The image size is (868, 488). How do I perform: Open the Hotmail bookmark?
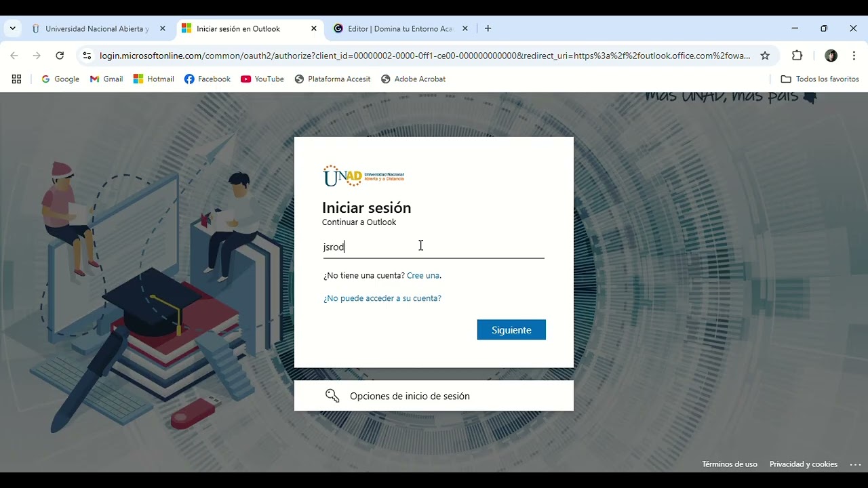154,79
